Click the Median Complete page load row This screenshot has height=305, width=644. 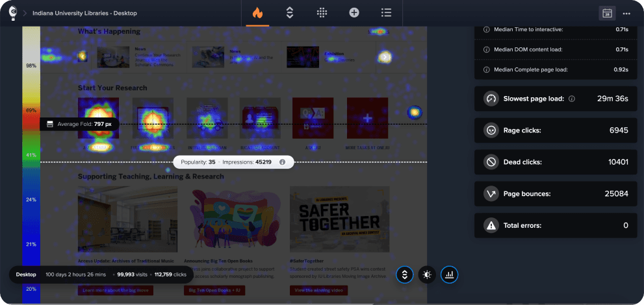point(556,69)
